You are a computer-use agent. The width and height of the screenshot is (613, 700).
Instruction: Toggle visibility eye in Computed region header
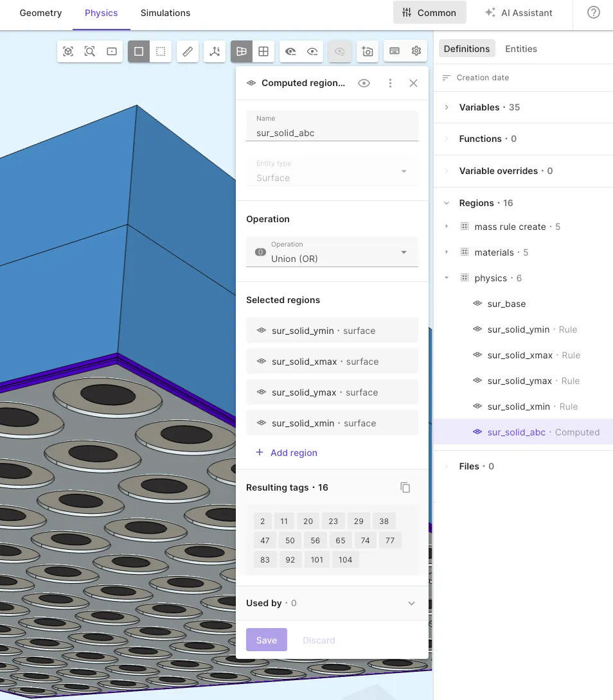tap(364, 83)
